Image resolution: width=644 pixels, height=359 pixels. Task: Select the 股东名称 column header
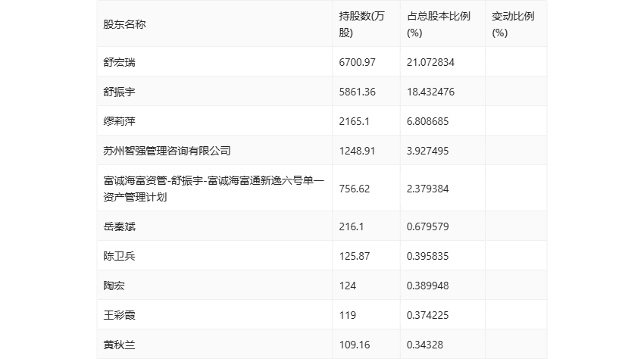coord(124,24)
